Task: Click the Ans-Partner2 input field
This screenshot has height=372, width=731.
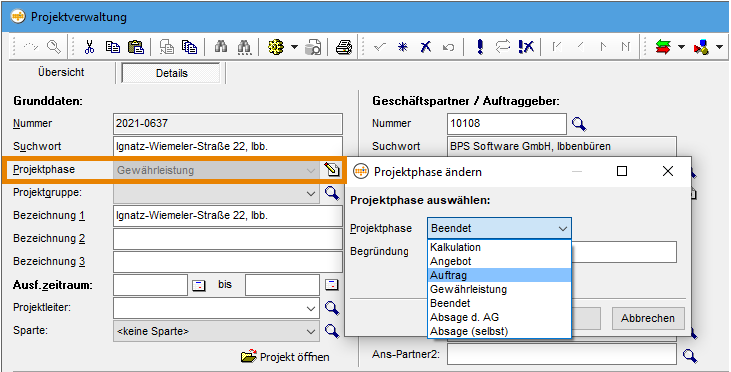Action: (x=562, y=355)
